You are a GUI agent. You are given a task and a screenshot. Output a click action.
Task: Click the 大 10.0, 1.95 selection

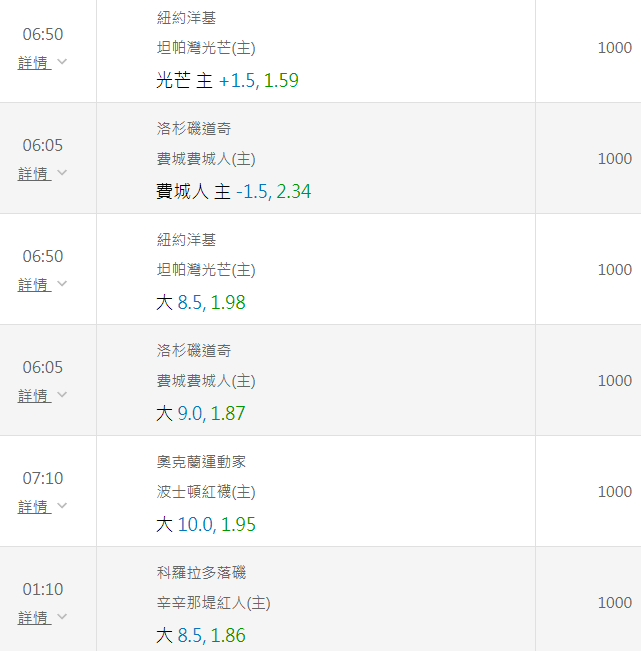point(205,525)
